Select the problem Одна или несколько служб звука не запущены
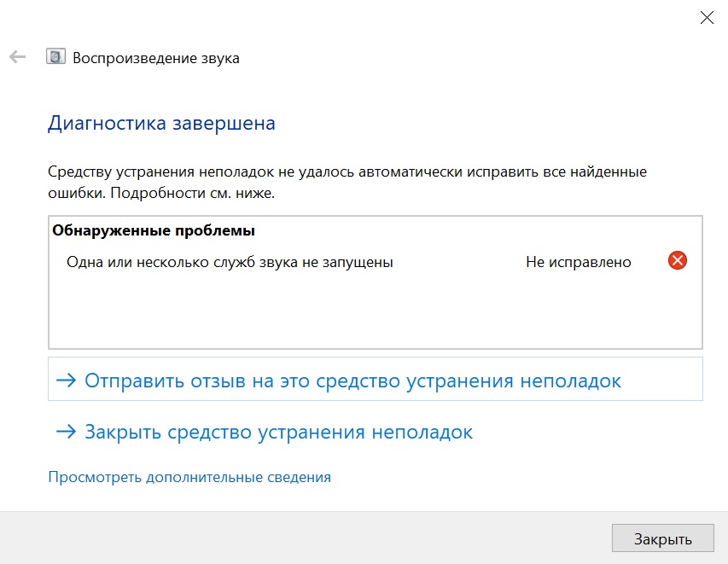Viewport: 728px width, 564px height. click(x=230, y=262)
